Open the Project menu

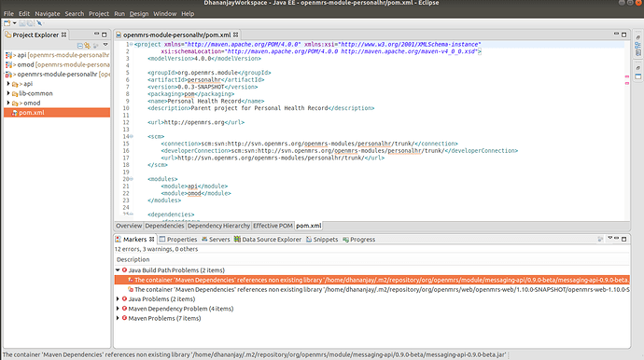point(99,14)
